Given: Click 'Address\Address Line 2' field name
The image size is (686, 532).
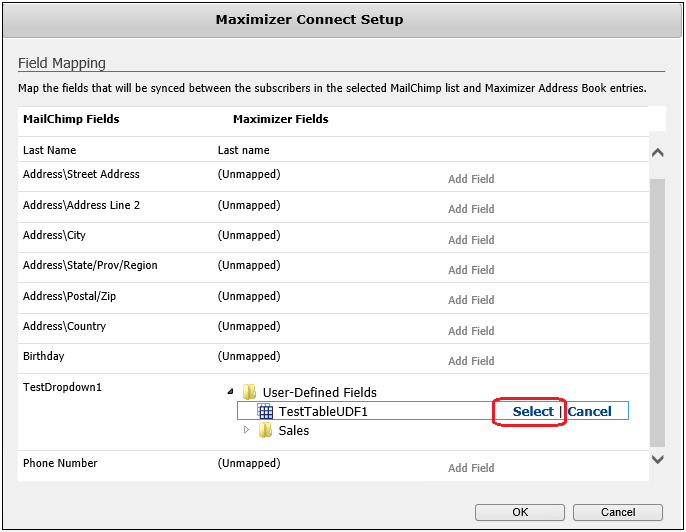Looking at the screenshot, I should coord(81,205).
